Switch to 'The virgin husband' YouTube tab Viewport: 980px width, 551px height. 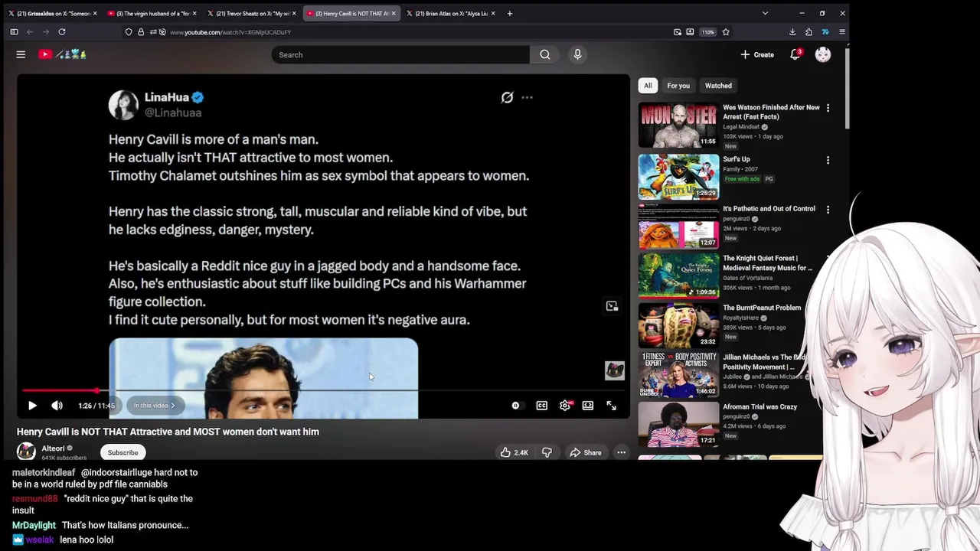(152, 13)
